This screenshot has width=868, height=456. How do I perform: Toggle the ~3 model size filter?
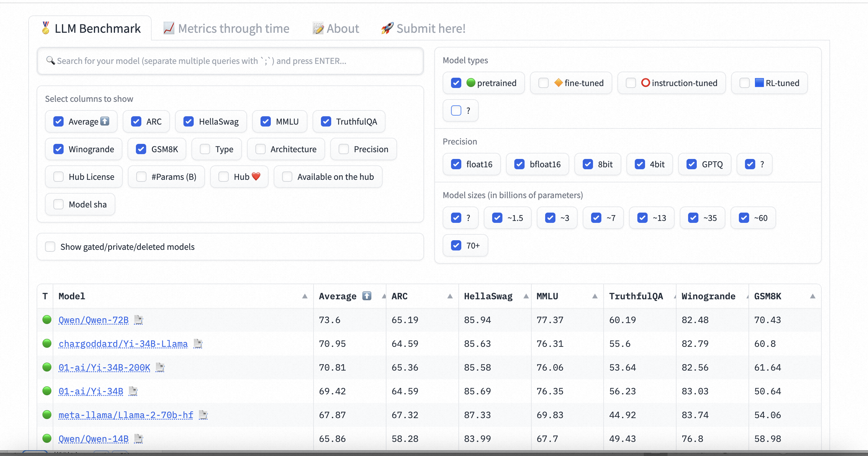550,218
